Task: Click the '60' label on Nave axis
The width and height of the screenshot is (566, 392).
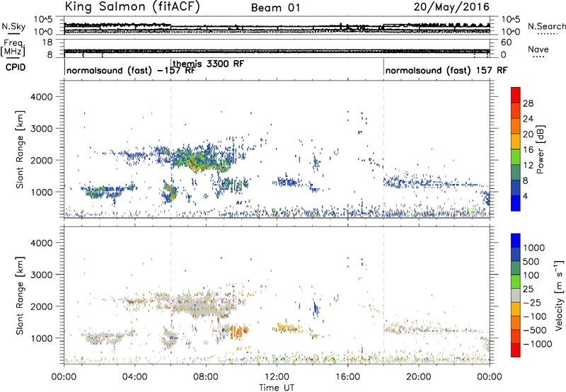Action: pos(507,42)
